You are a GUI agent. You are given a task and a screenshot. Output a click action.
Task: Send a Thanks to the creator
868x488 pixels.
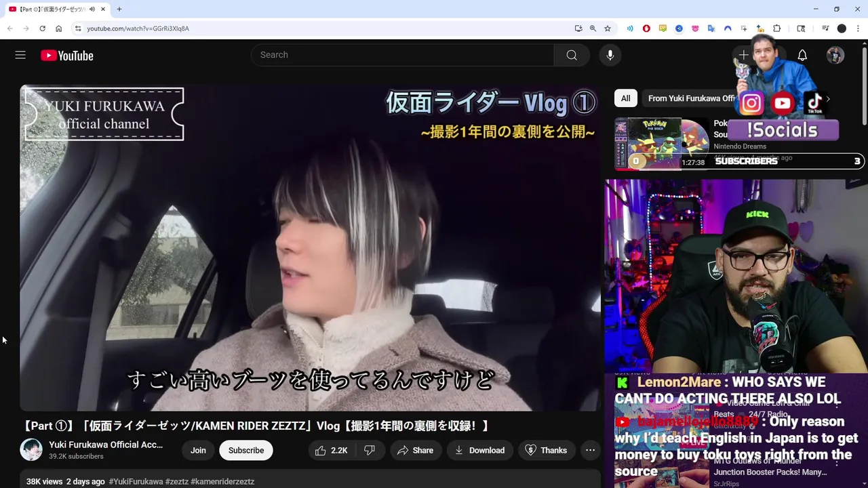pyautogui.click(x=547, y=450)
